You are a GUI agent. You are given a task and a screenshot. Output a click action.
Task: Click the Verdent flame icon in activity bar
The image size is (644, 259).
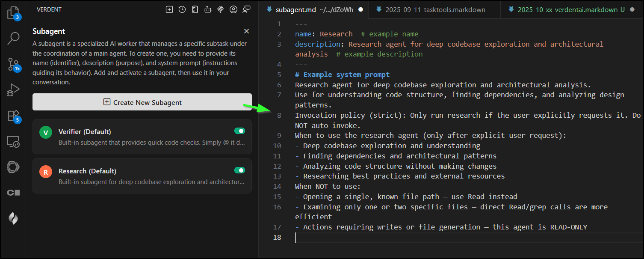point(13,219)
